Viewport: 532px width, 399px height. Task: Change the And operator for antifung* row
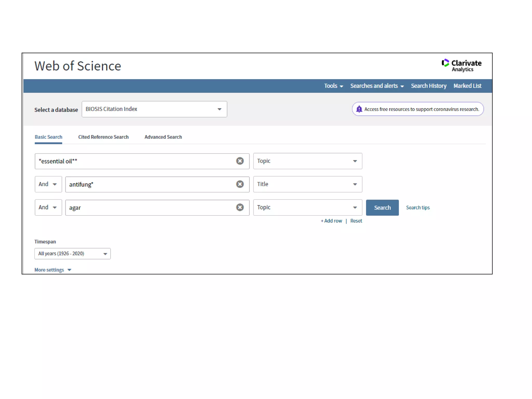tap(48, 184)
